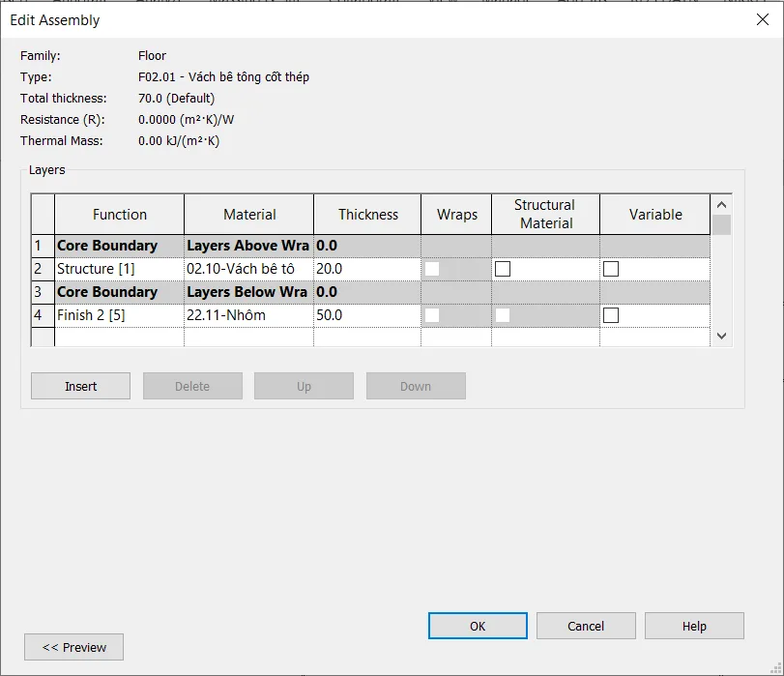
Task: Click the Structural Material column header
Action: (x=545, y=214)
